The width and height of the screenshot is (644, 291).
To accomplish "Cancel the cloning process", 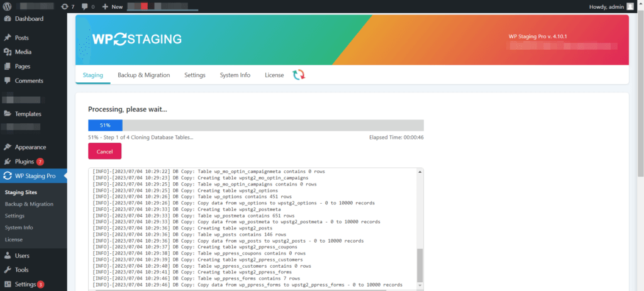I will click(x=105, y=151).
